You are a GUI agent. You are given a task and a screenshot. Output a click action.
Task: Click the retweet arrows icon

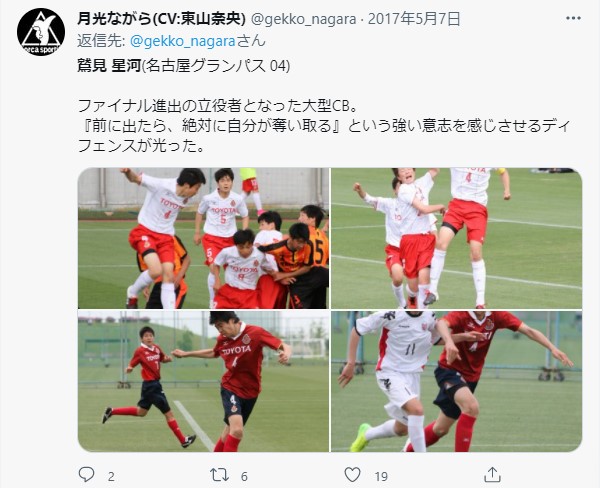(x=220, y=475)
